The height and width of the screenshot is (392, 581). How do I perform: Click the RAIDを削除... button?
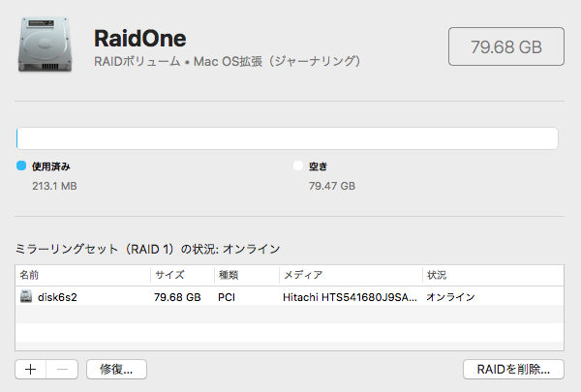[x=513, y=370]
